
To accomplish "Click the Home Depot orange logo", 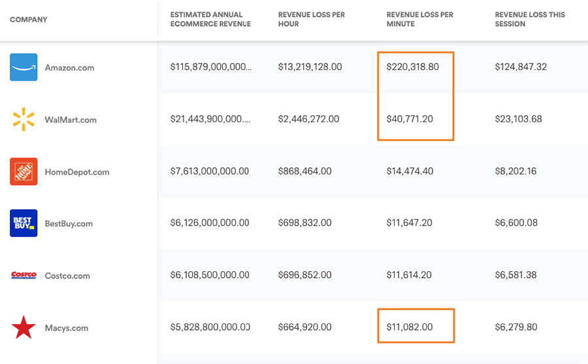I will [24, 172].
